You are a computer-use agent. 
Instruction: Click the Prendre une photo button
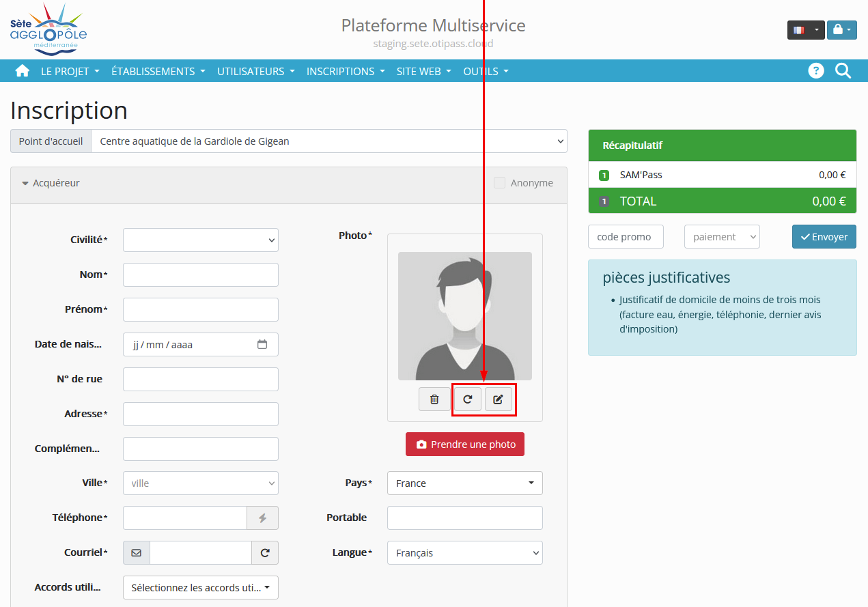coord(465,444)
